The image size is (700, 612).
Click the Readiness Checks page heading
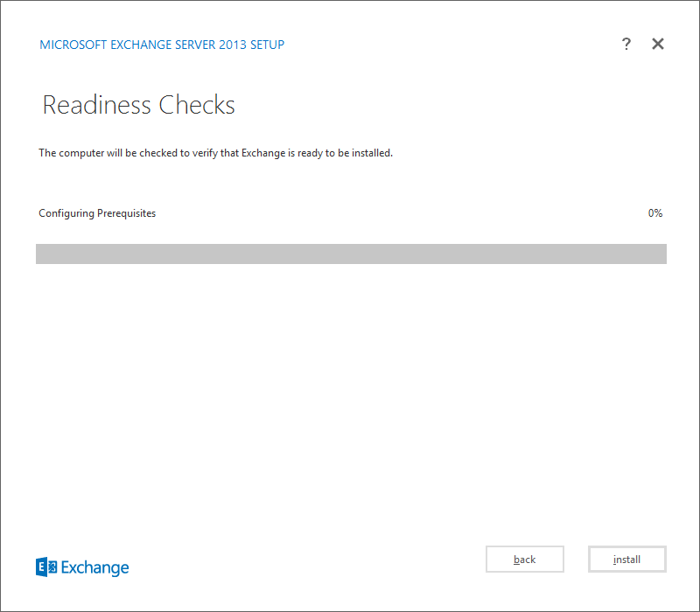coord(138,106)
